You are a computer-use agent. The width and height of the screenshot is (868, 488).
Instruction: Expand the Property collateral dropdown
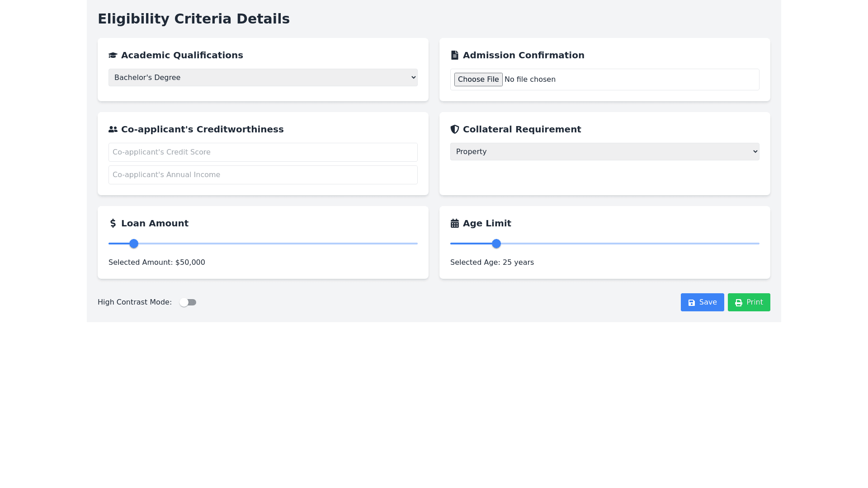coord(604,151)
